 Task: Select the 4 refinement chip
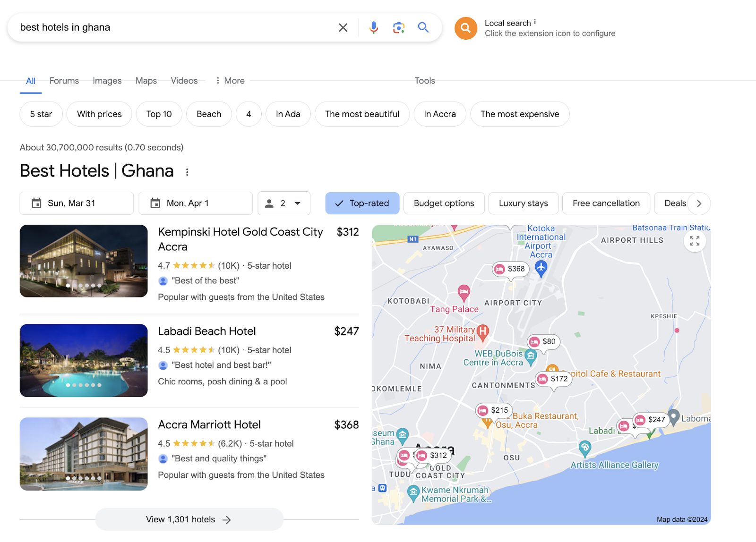249,114
